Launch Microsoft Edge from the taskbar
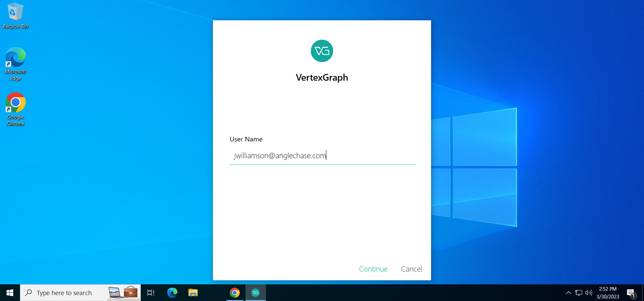 172,293
